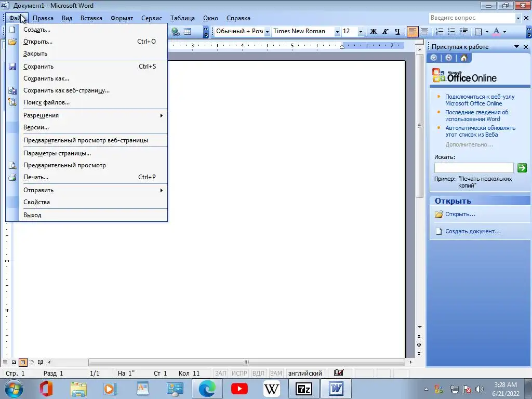532x399 pixels.
Task: Toggle center alignment
Action: click(x=424, y=32)
